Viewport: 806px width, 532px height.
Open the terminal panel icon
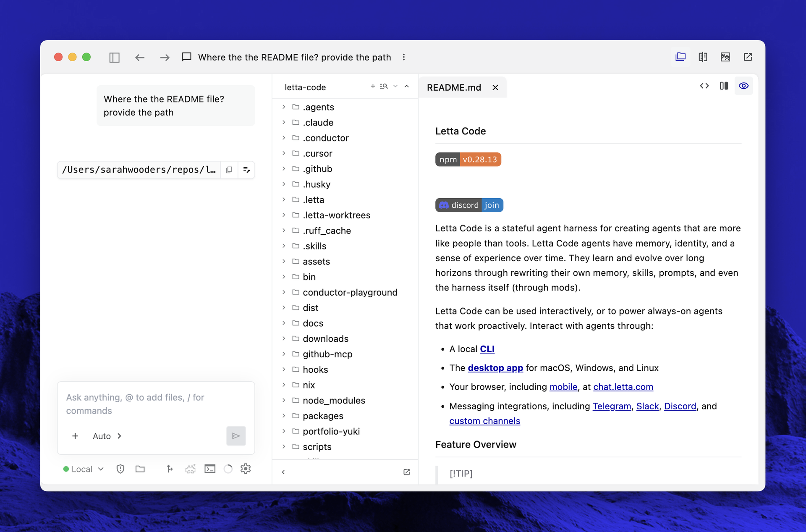210,469
